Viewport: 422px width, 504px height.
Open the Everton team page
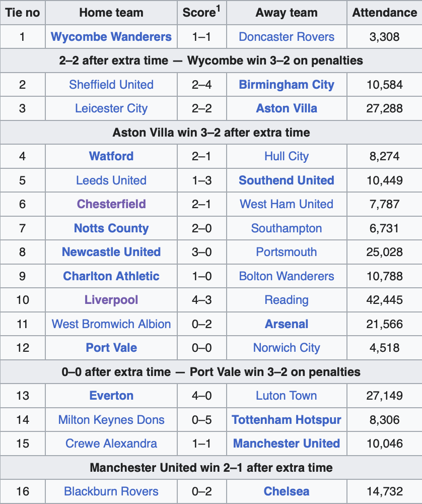pos(111,396)
